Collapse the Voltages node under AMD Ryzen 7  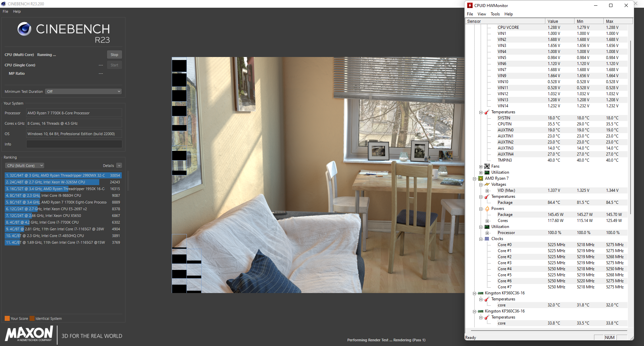[x=481, y=185]
